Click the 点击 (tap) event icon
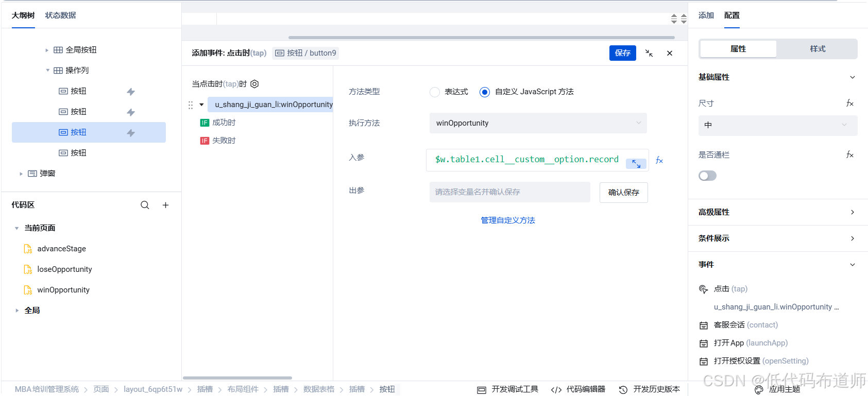 (703, 289)
